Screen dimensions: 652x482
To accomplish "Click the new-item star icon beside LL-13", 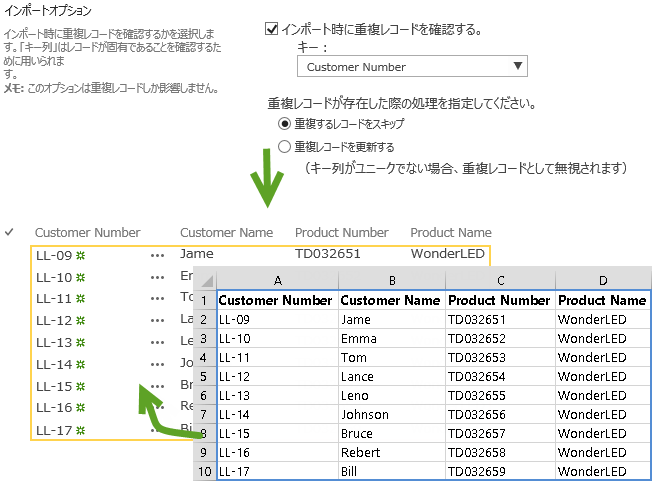I will (x=80, y=342).
